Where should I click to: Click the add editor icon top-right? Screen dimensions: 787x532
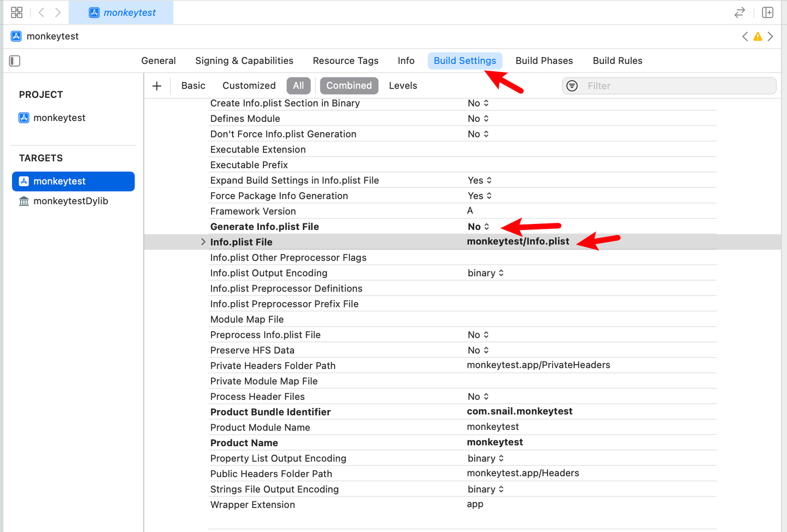pos(767,12)
